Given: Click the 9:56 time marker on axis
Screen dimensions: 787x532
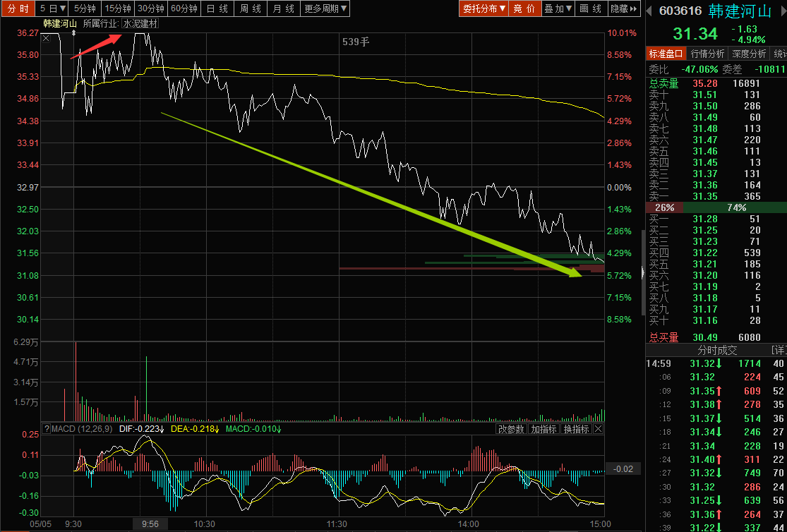Looking at the screenshot, I should point(150,524).
